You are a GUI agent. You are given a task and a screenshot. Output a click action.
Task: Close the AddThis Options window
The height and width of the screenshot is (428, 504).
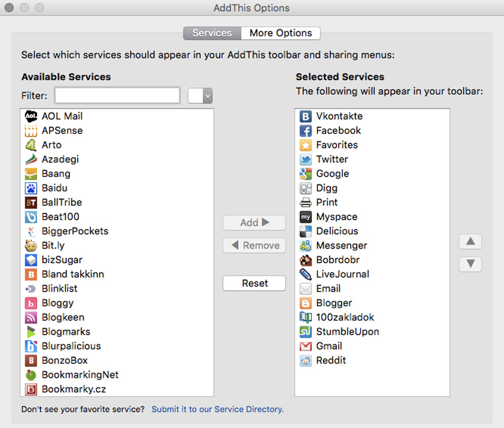tap(9, 7)
